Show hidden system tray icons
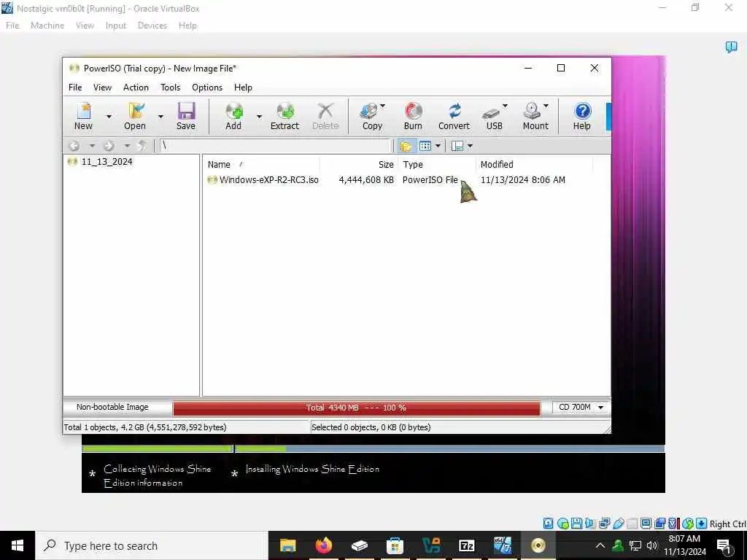747x560 pixels. (x=600, y=545)
